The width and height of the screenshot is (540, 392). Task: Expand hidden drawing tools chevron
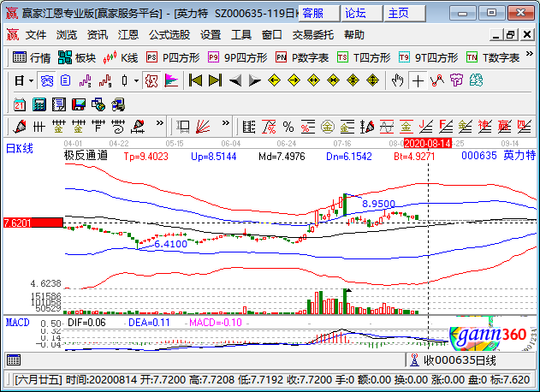[159, 123]
